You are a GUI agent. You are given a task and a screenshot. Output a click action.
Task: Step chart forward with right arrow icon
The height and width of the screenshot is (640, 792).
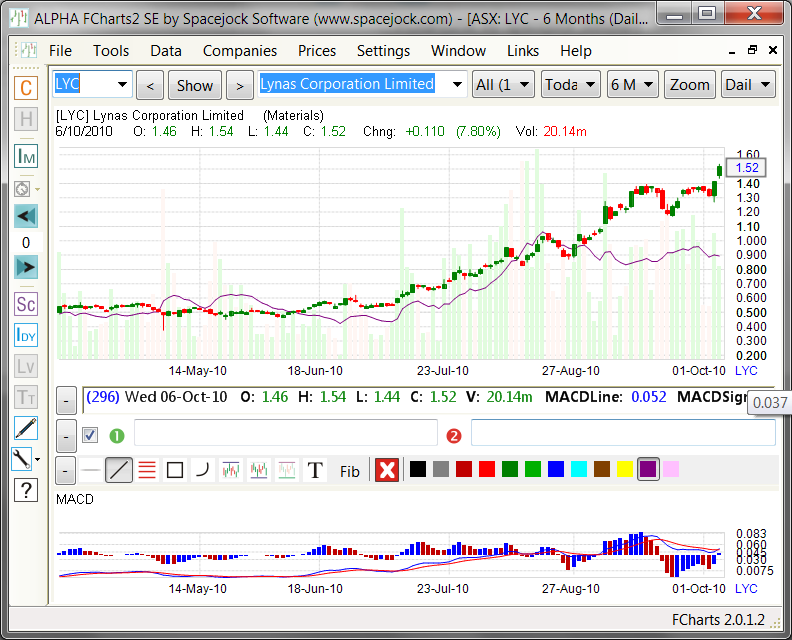tap(26, 267)
